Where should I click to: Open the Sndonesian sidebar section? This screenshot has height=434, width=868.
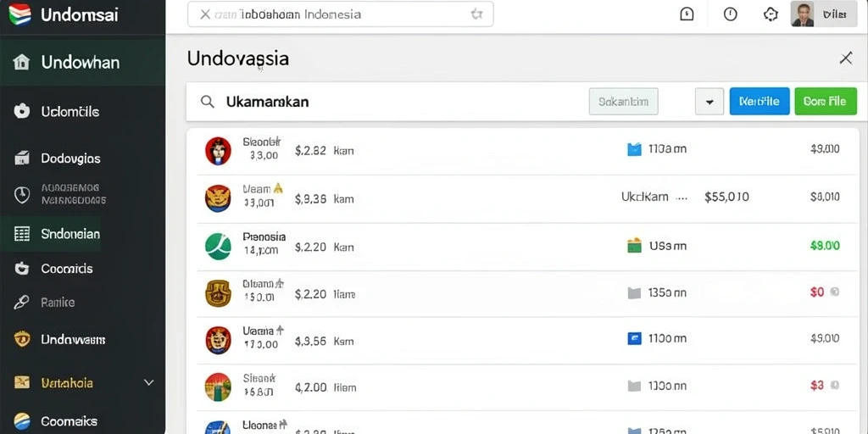click(50, 234)
